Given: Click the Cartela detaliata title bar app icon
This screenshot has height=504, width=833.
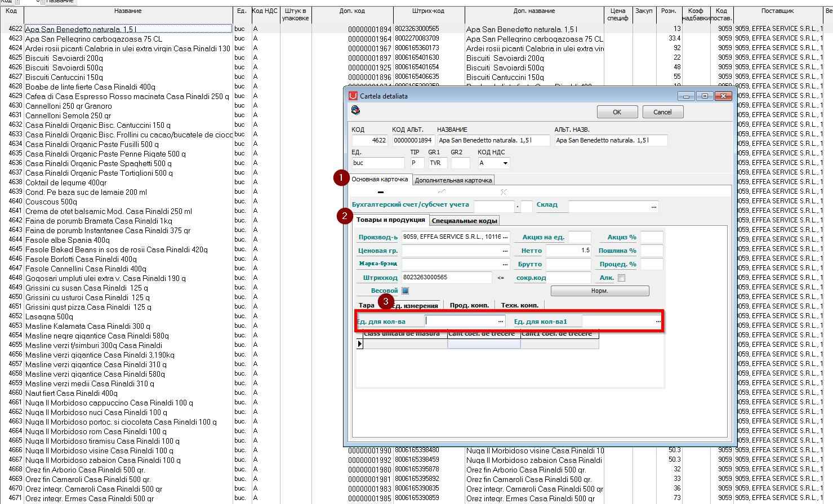Looking at the screenshot, I should [x=353, y=96].
